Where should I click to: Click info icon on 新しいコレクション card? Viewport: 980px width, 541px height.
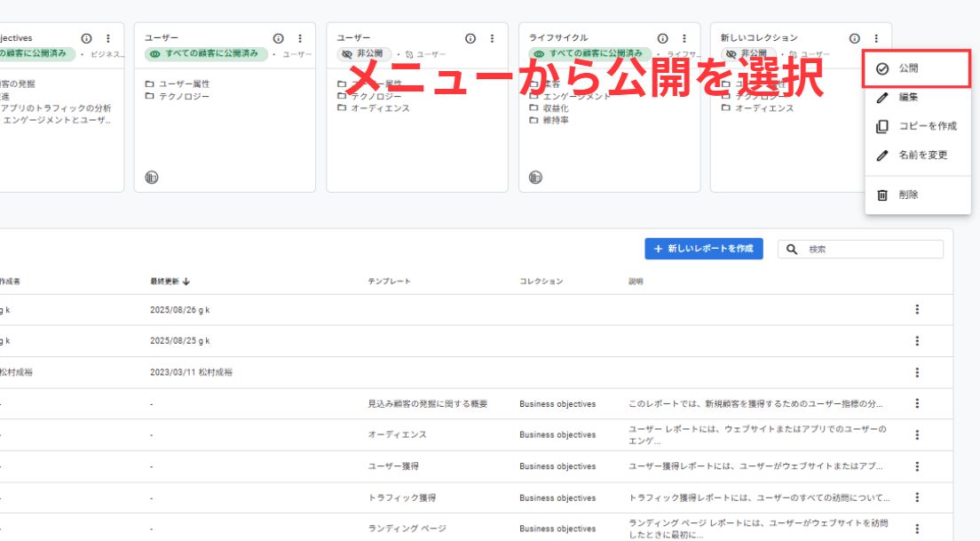(854, 38)
